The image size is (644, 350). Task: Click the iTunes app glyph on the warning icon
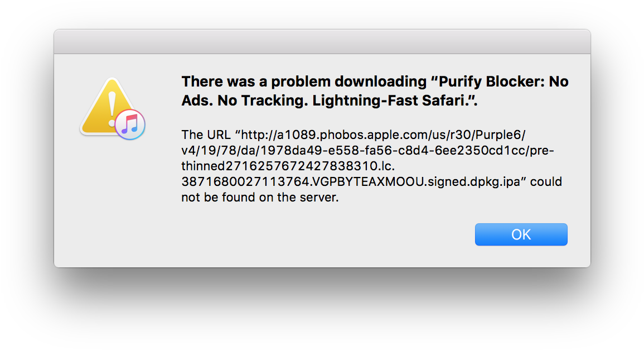(129, 124)
